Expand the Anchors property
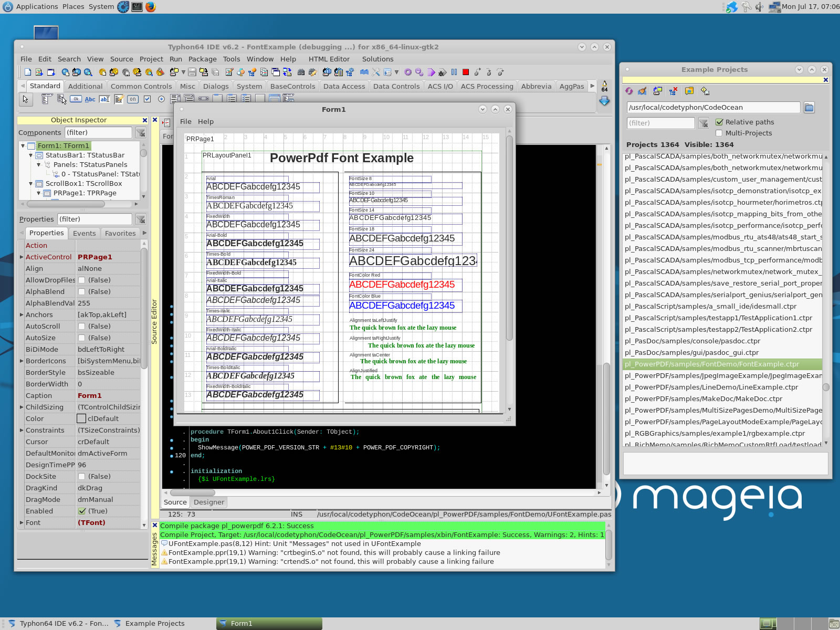This screenshot has width=840, height=630. [x=22, y=314]
